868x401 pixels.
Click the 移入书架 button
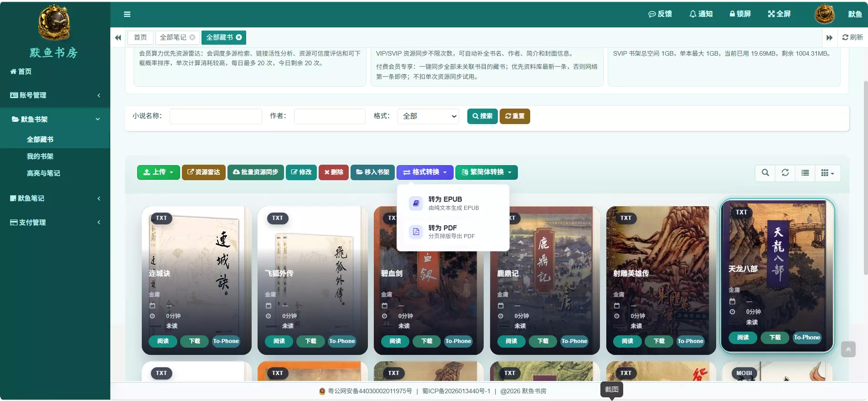pos(372,172)
